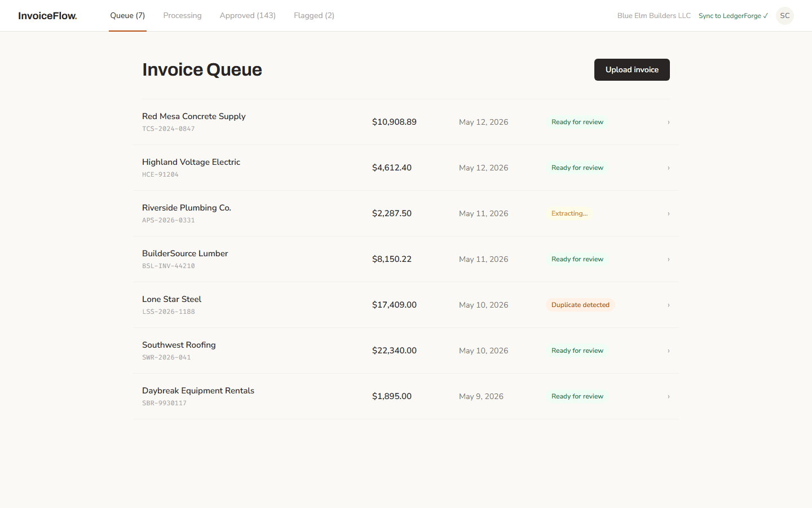Screen dimensions: 812x508
Task: Click the Sync to LedgerForge link
Action: (x=733, y=16)
